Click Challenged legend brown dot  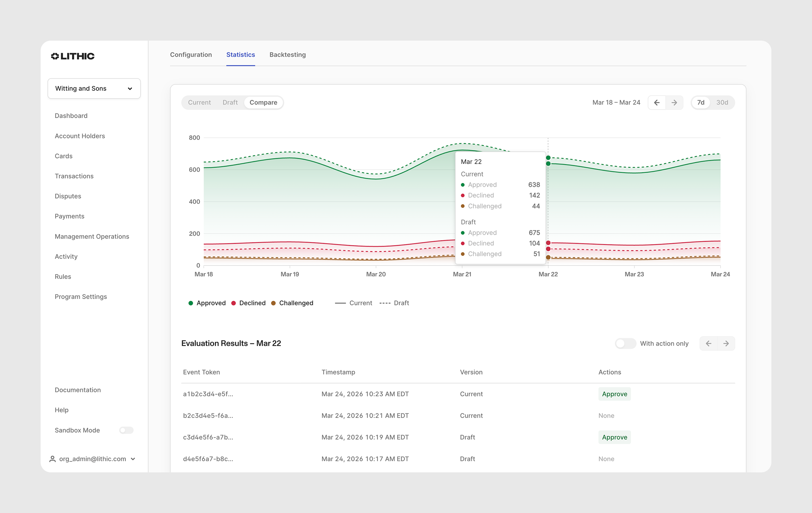pos(273,303)
